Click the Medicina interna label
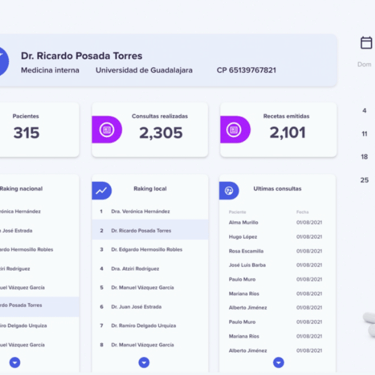This screenshot has height=375, width=375. pos(50,70)
